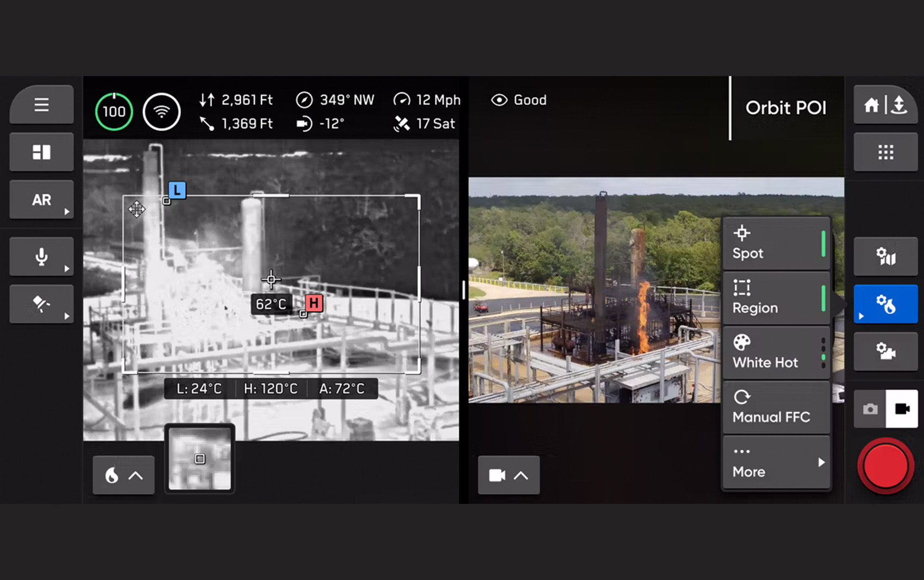Open camera settings gear icon
924x580 pixels.
(885, 351)
